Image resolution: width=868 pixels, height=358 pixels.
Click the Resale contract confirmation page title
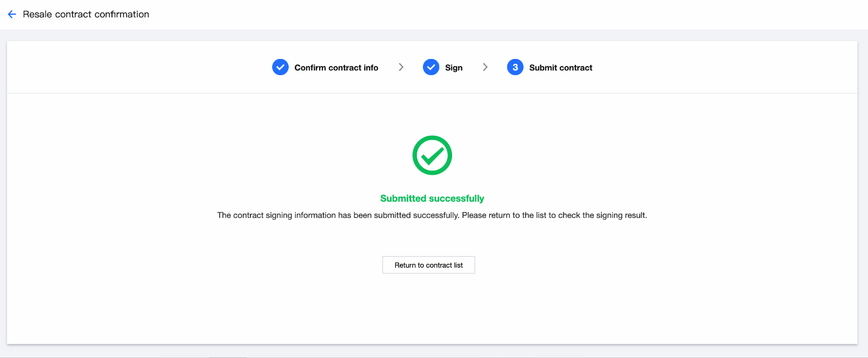click(x=86, y=14)
